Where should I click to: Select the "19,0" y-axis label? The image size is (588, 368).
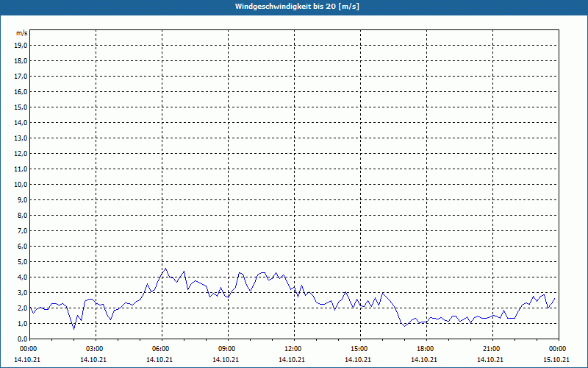coord(21,46)
